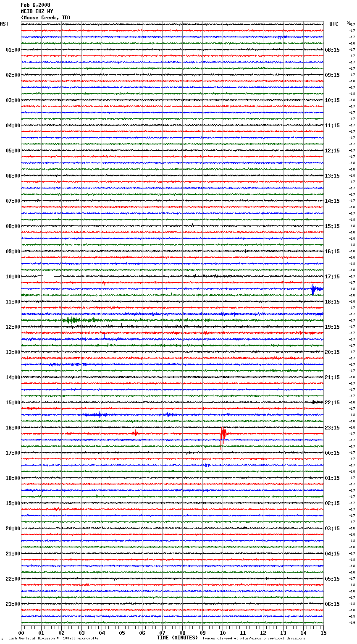
Task: Select the 23:00 MST time label
Action: 13,604
